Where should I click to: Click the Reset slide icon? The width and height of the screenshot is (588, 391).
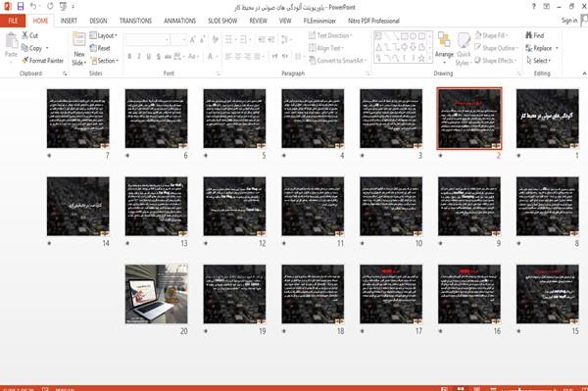pos(93,48)
